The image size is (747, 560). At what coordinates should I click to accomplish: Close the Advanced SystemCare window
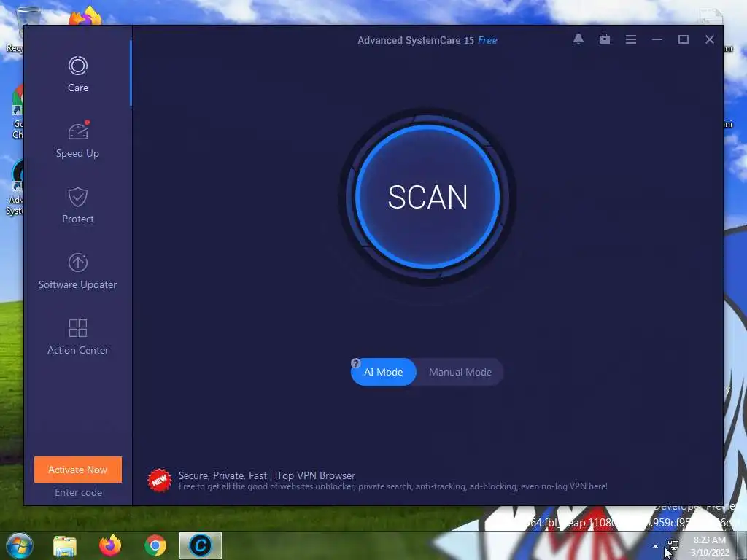tap(709, 39)
